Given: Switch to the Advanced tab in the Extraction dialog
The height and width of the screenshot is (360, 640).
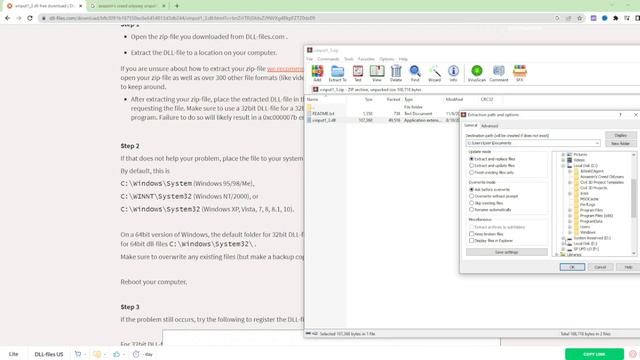Looking at the screenshot, I should click(x=489, y=126).
